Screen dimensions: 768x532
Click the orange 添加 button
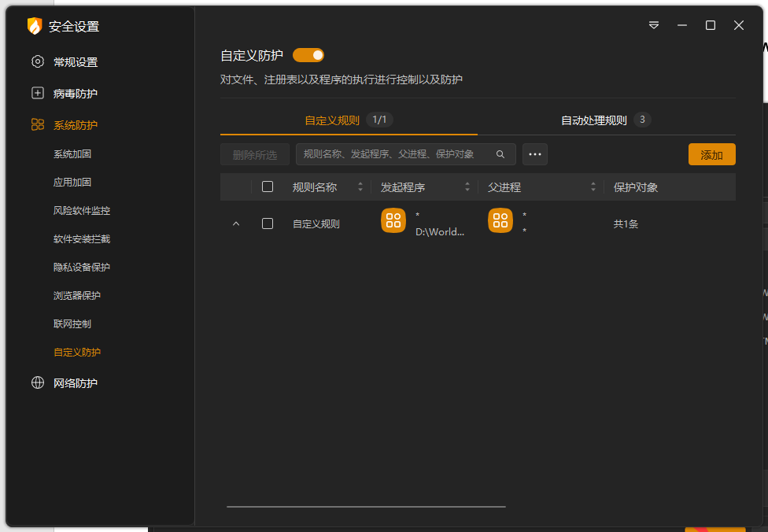pyautogui.click(x=711, y=155)
